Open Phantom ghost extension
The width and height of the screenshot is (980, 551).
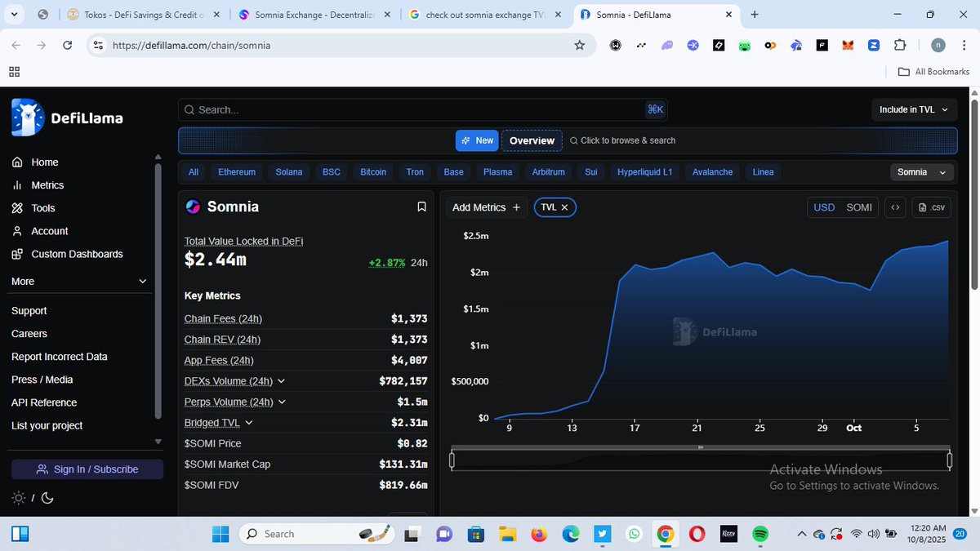click(667, 46)
